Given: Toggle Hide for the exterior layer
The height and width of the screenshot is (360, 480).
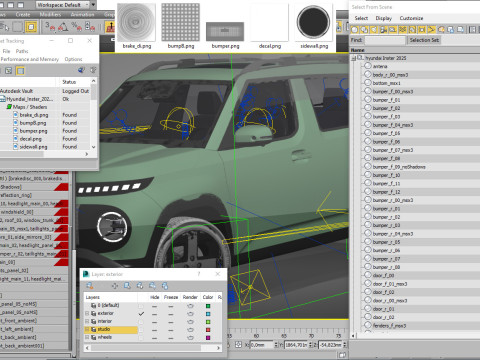Looking at the screenshot, I should [154, 314].
